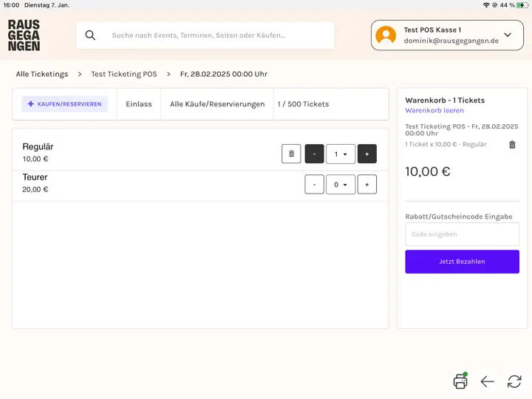
Task: Go to Alle Ticketings breadcrumb
Action: 42,74
